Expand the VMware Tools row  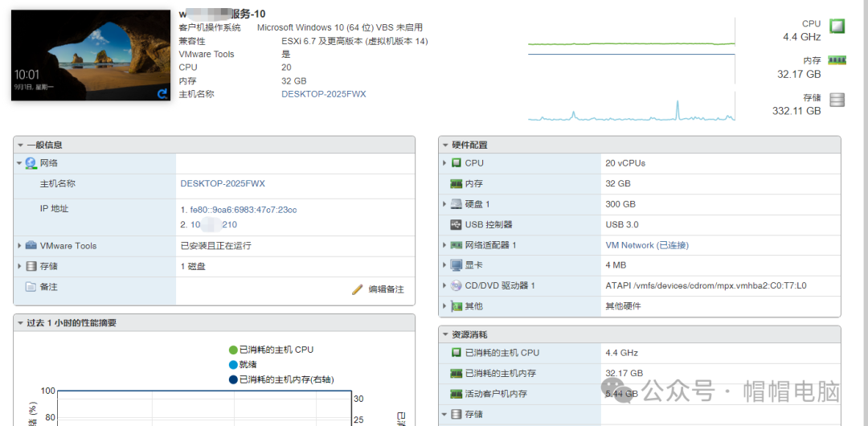coord(20,245)
